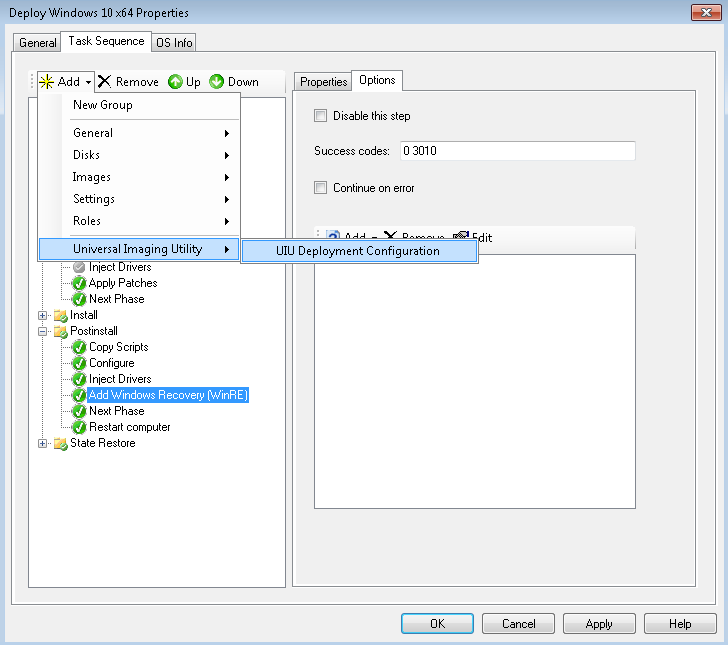The width and height of the screenshot is (728, 645).
Task: Close the Properties dialog
Action: [706, 13]
